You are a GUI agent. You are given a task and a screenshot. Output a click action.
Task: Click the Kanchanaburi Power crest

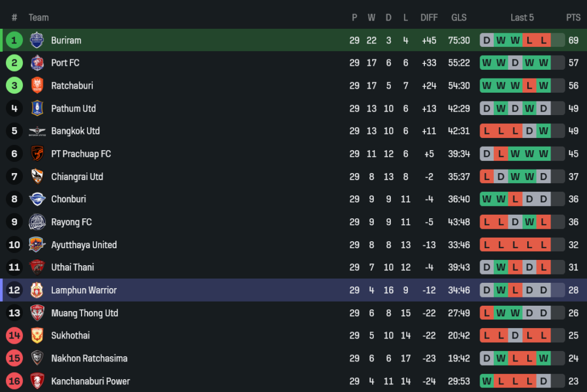[x=36, y=381]
